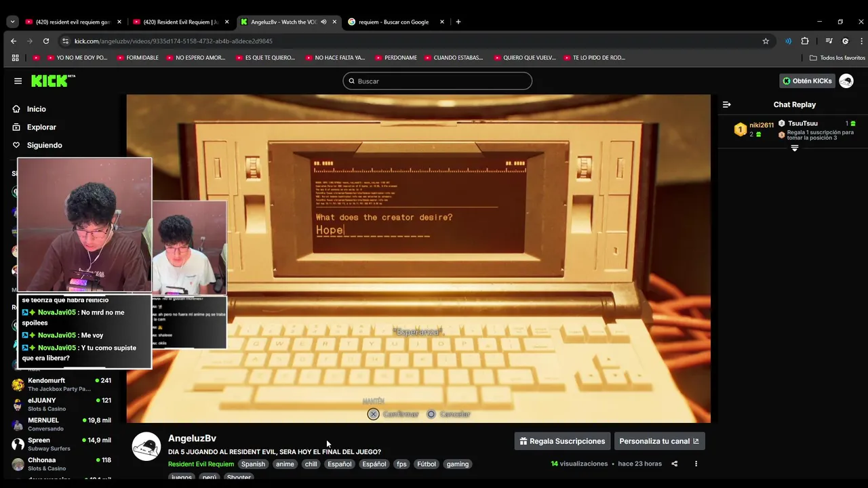Share the video via share icon
868x488 pixels.
pos(674,464)
